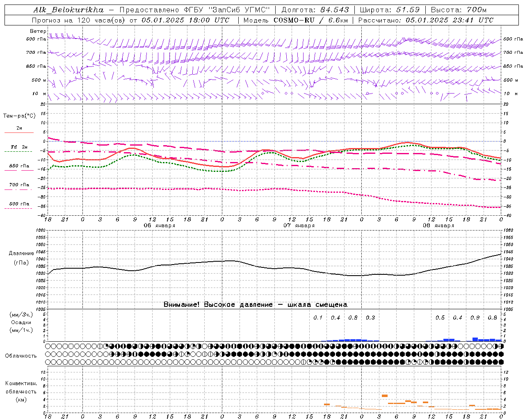
Task: Click the forecast start time 05.01.2025 18:00 UTC
Action: point(185,20)
